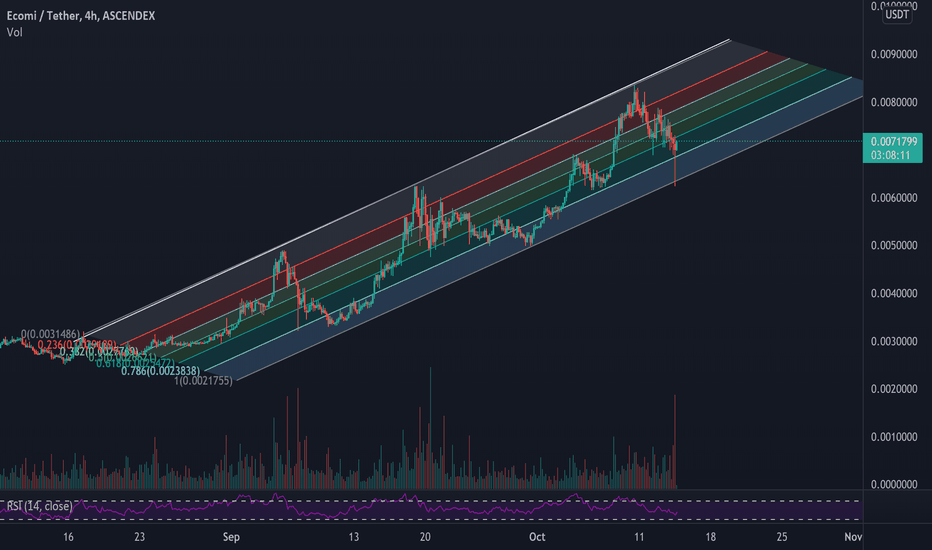Click the 13 date label on time axis

pos(354,537)
